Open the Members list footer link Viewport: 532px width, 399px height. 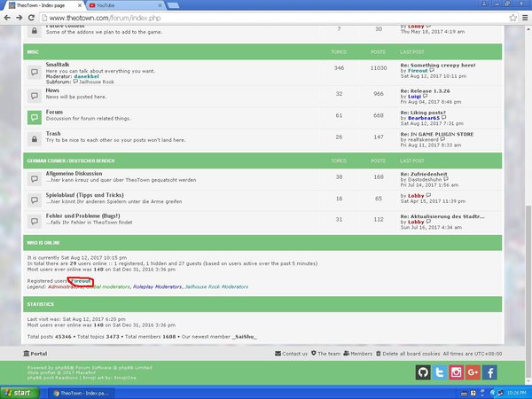[x=357, y=354]
